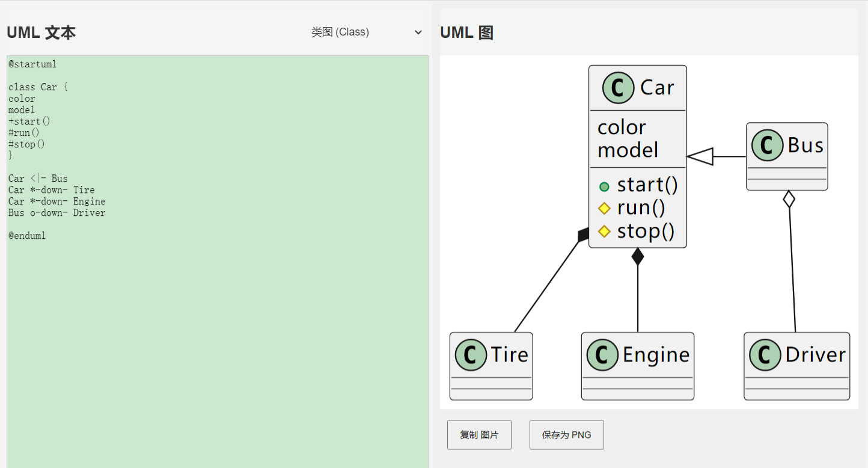
Task: Click the inheritance arrowhead pointing to Car
Action: click(x=700, y=156)
